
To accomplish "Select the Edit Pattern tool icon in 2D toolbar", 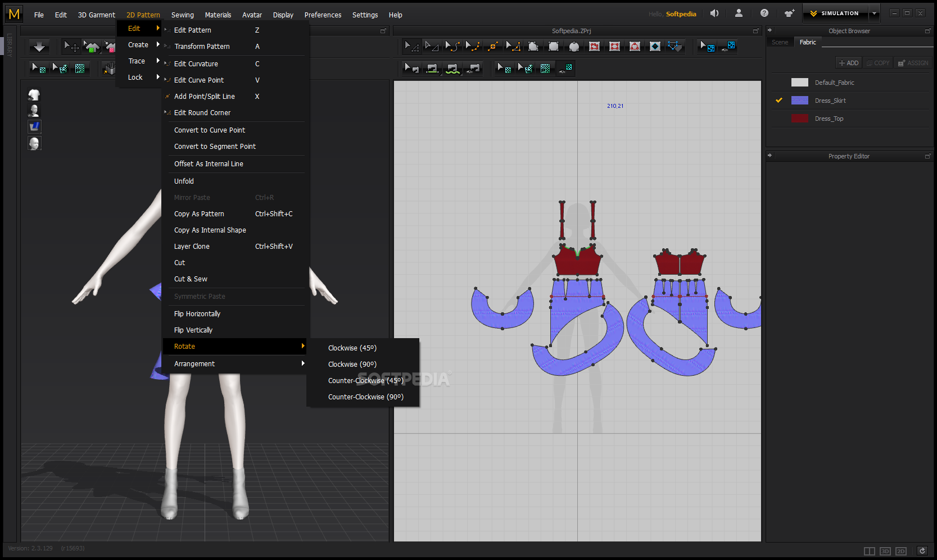I will (411, 46).
